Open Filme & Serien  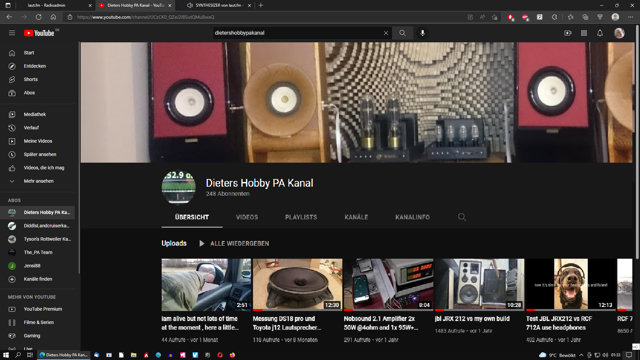coord(38,322)
